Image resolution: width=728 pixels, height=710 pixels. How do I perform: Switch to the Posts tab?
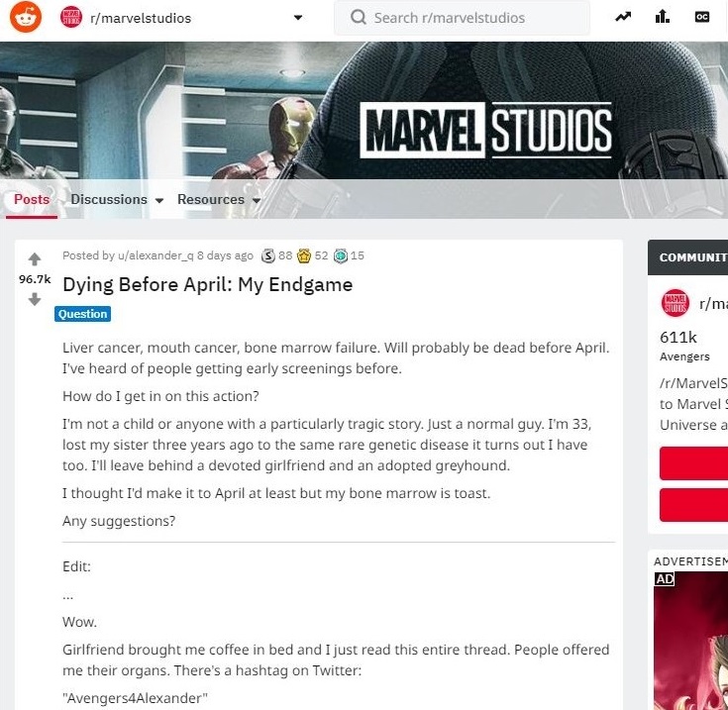[x=32, y=200]
